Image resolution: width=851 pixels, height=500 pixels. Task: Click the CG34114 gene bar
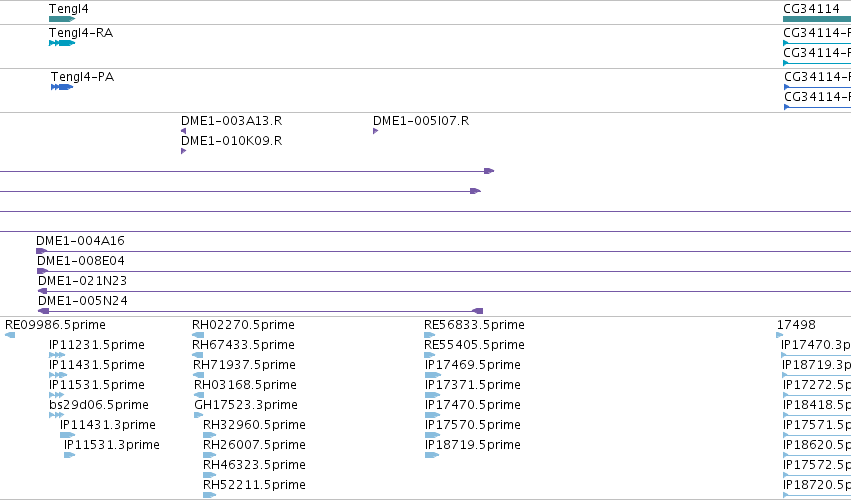(x=817, y=19)
